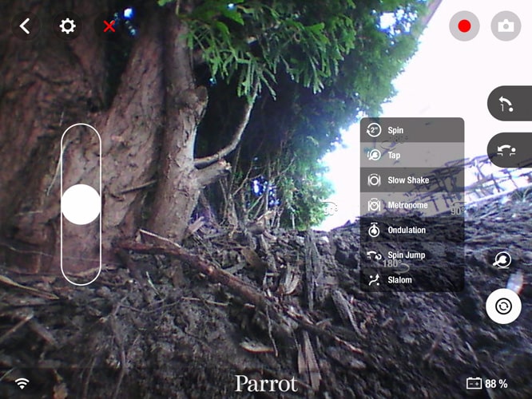The image size is (532, 399).
Task: Open the settings gear
Action: (x=67, y=26)
